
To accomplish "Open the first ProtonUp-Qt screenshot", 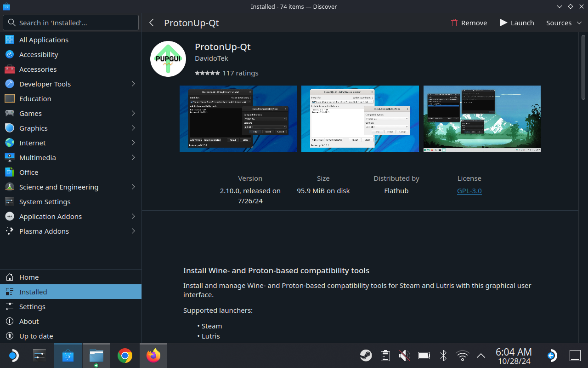I will pos(238,118).
